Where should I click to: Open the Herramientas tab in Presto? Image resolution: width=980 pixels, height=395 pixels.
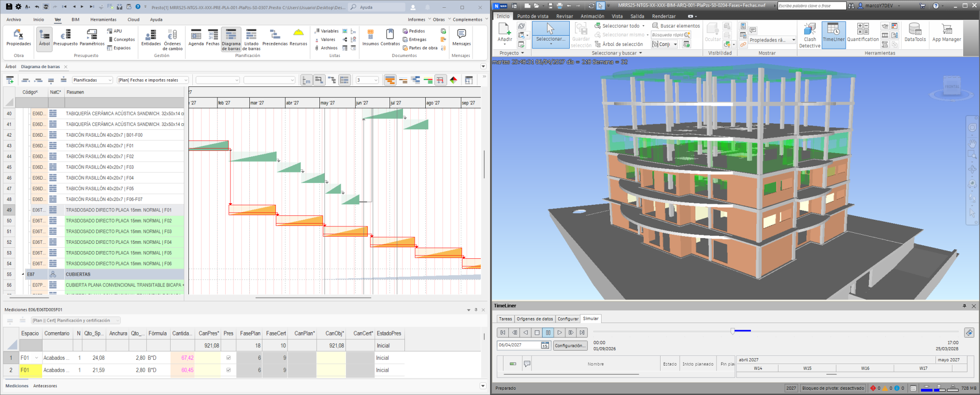[x=103, y=20]
